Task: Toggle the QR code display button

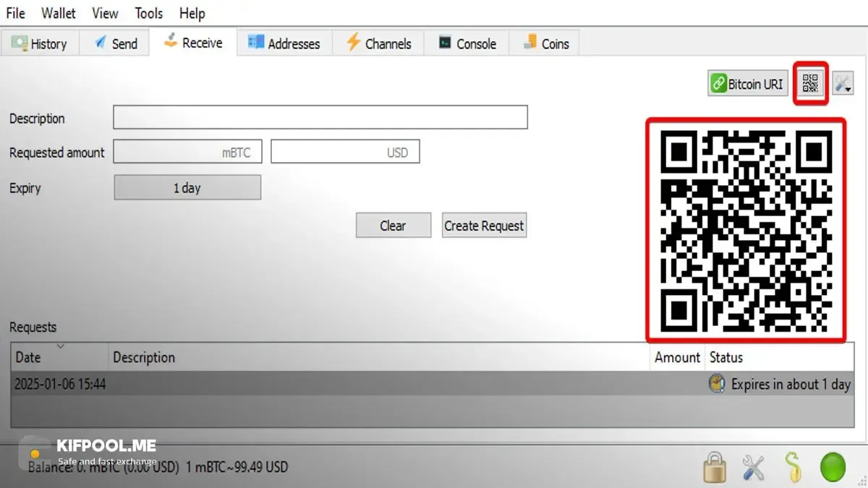Action: pos(810,84)
